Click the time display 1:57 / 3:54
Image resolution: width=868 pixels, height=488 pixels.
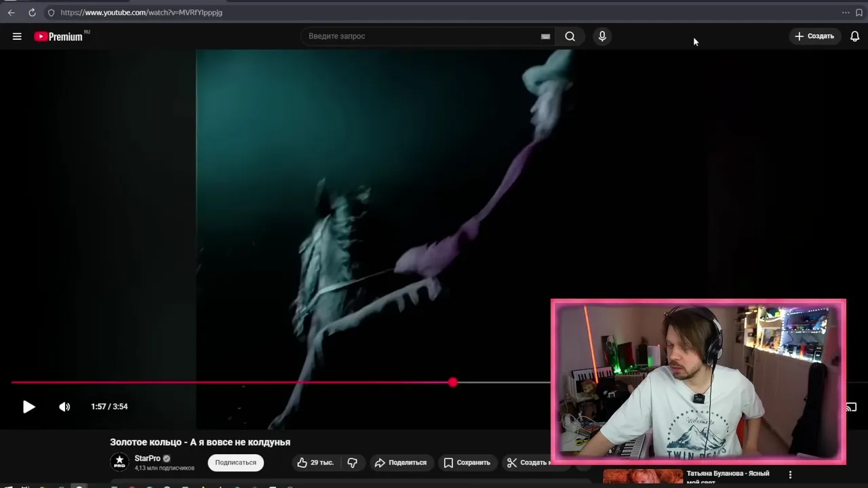point(109,407)
